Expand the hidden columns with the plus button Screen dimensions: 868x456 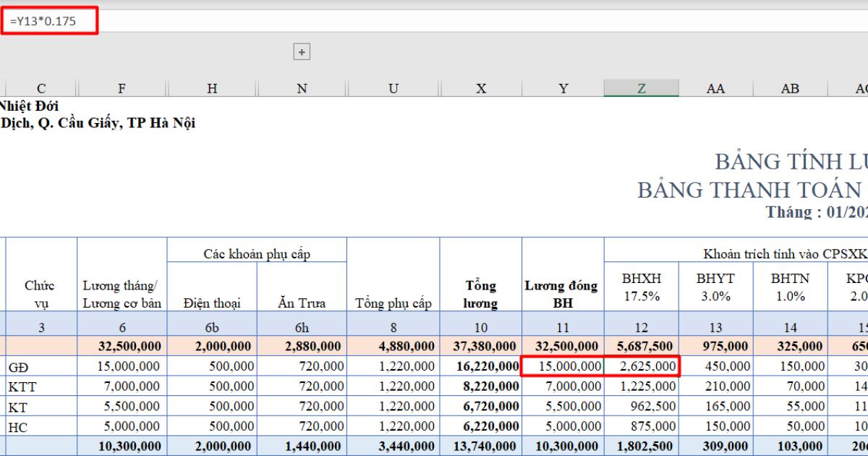click(302, 51)
